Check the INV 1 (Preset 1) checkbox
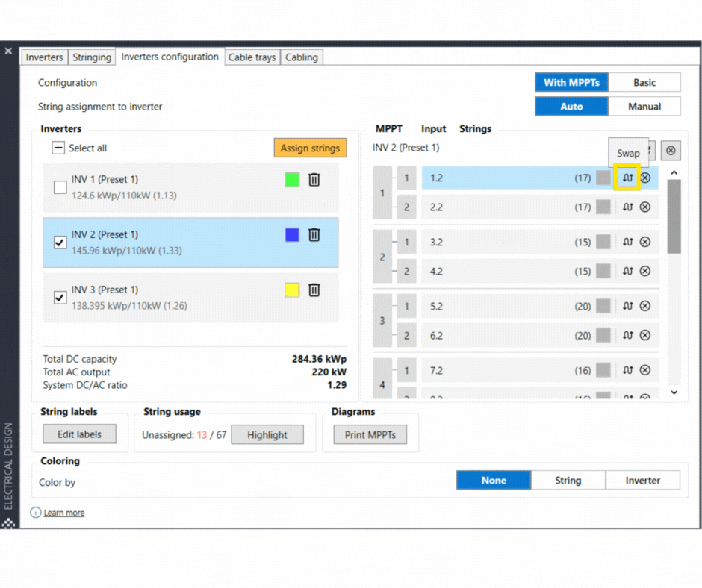This screenshot has width=702, height=588. (x=60, y=187)
